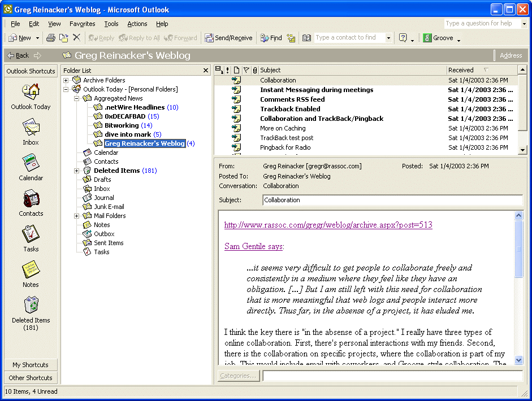The height and width of the screenshot is (401, 532).
Task: Close the Folder List pane
Action: (206, 71)
